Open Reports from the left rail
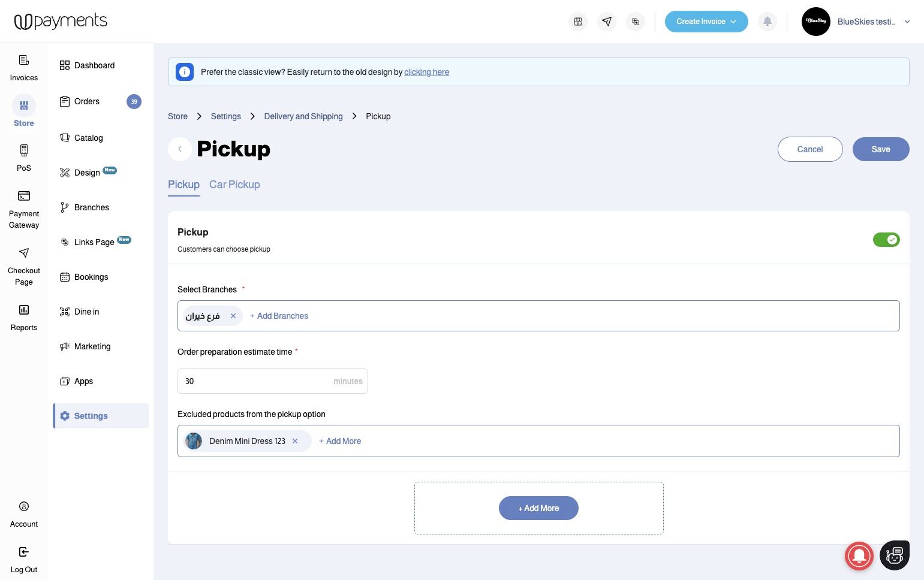The width and height of the screenshot is (924, 580). coord(24,317)
